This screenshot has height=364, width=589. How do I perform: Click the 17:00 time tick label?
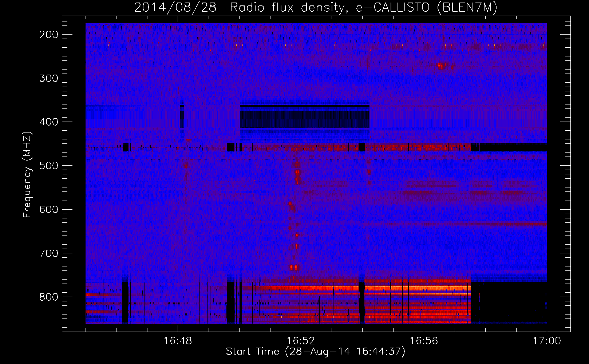547,341
